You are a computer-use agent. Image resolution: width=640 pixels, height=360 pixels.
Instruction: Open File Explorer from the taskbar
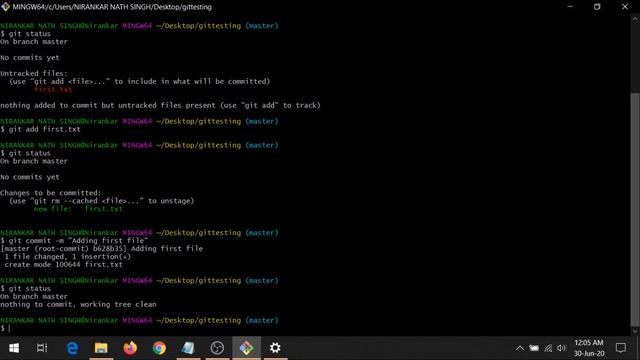click(101, 348)
